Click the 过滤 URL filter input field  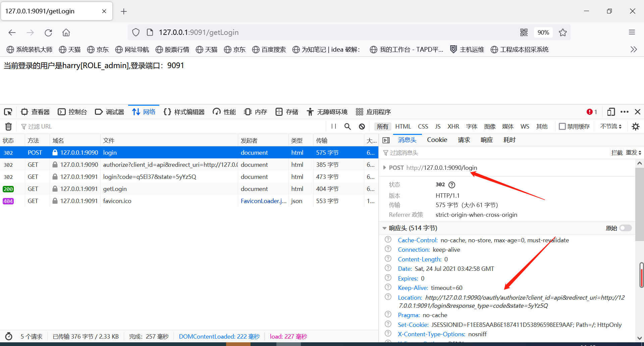coord(40,127)
